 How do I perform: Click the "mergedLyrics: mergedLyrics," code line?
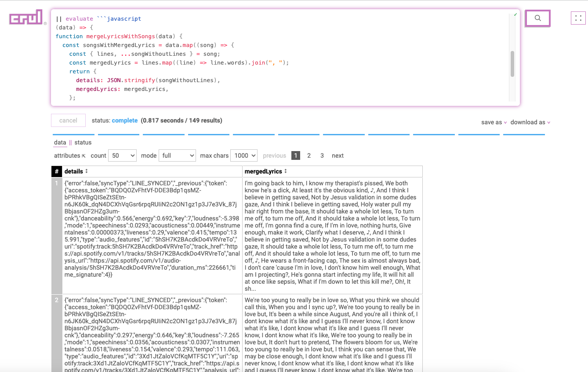(122, 89)
